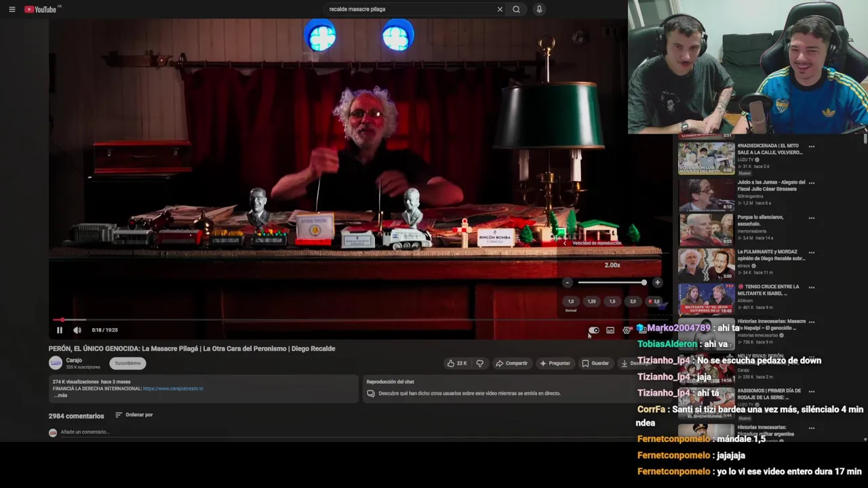
Task: Open 'Juicio a las Juntas' video thumbnail
Action: 706,195
